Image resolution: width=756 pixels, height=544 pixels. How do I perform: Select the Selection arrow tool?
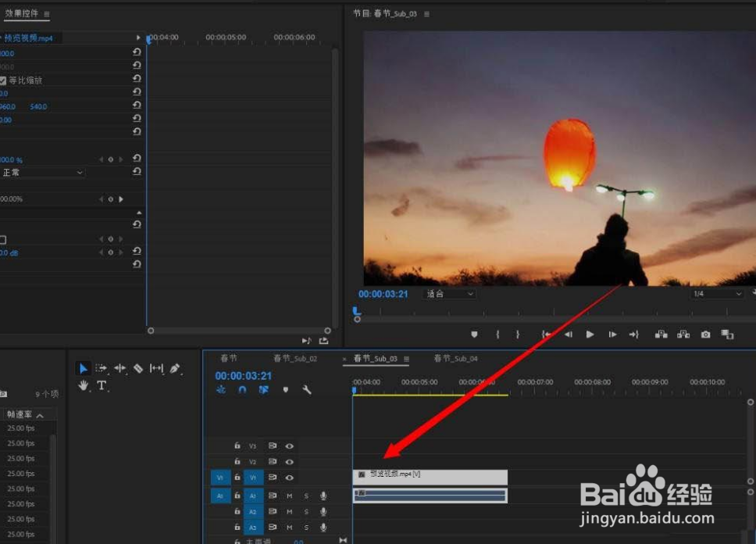[x=83, y=369]
